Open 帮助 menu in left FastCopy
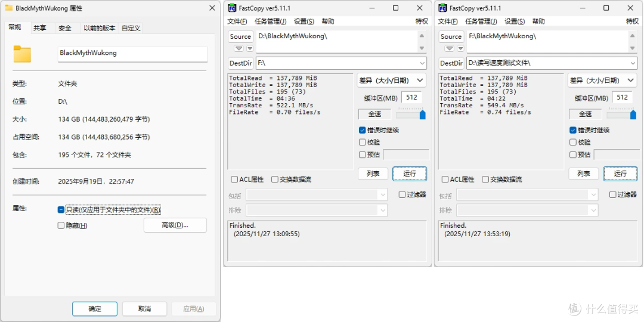The width and height of the screenshot is (644, 322). pyautogui.click(x=328, y=21)
